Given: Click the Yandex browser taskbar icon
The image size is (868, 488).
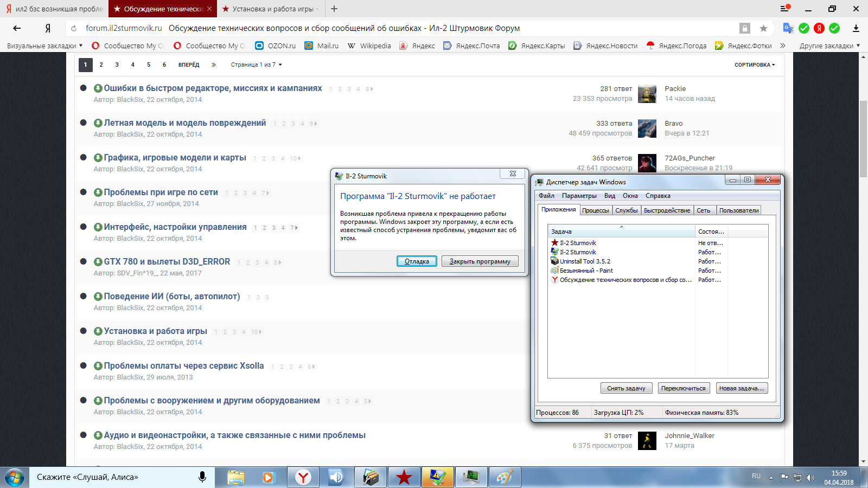Looking at the screenshot, I should click(303, 477).
